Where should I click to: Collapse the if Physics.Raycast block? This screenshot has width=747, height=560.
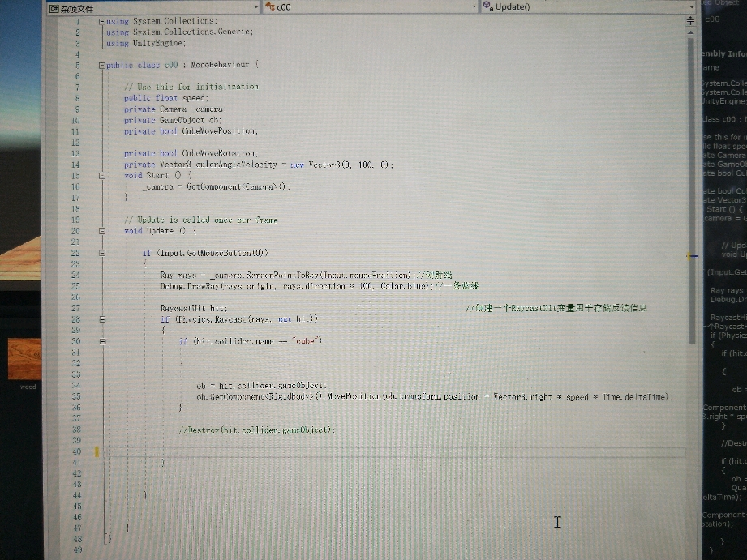[102, 319]
